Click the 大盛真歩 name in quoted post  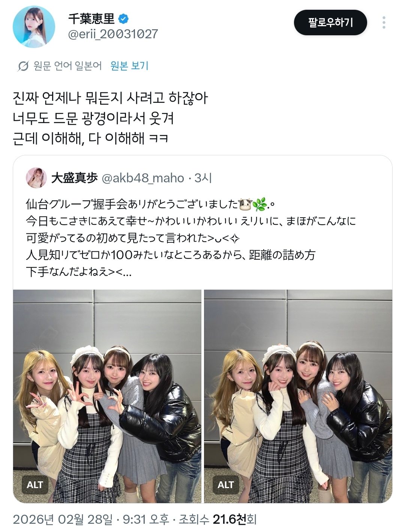[x=74, y=178]
